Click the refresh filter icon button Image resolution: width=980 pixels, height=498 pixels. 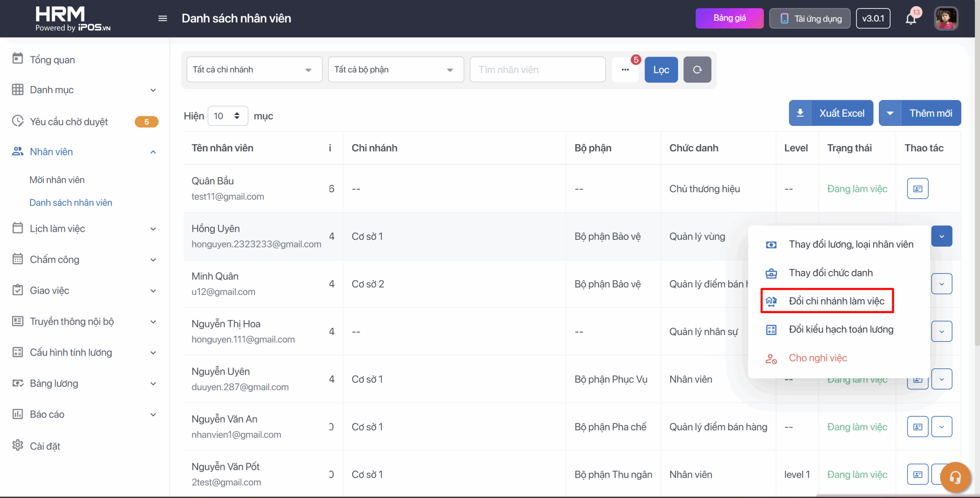pyautogui.click(x=697, y=70)
